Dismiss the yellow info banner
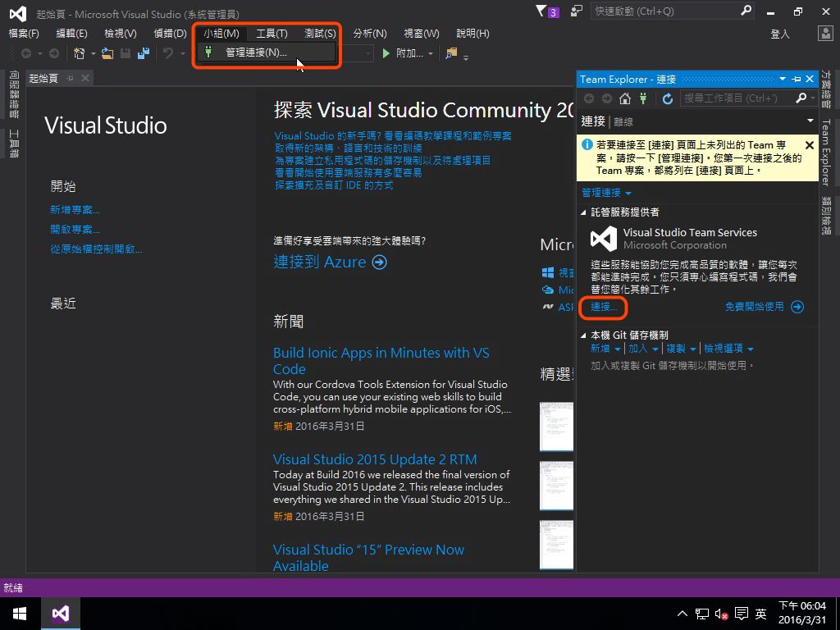840x630 pixels. pyautogui.click(x=810, y=145)
